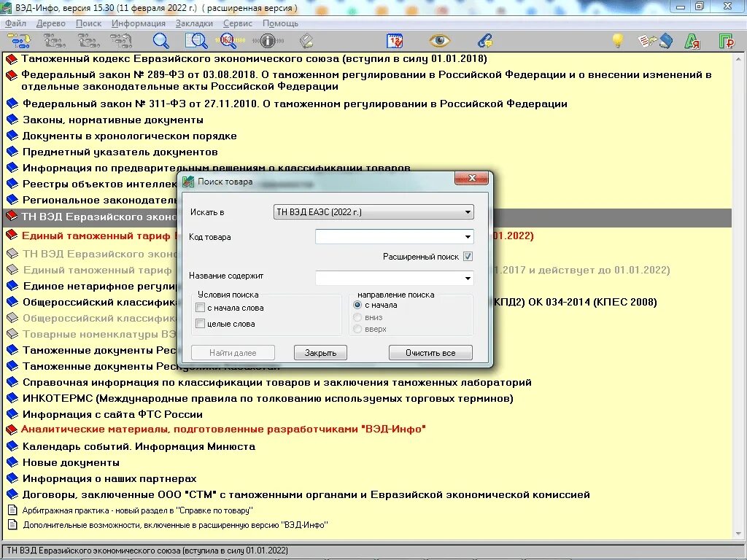747x560 pixels.
Task: Open the Файл menu
Action: tap(16, 23)
